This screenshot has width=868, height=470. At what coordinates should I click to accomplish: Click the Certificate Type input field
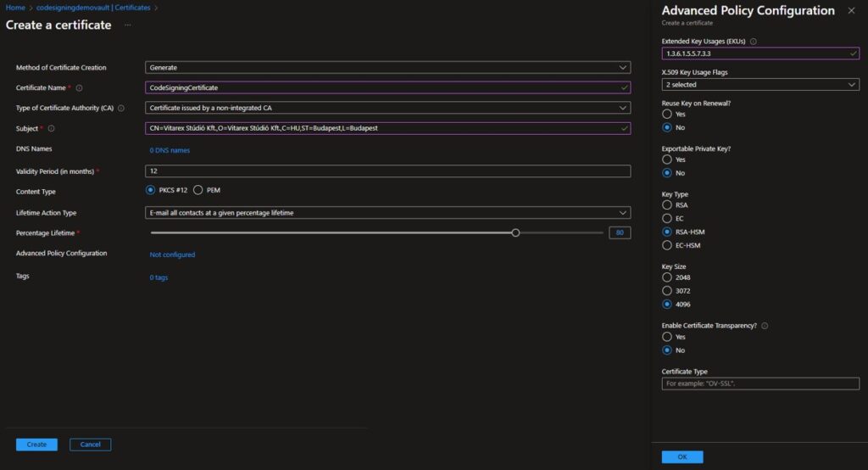760,383
